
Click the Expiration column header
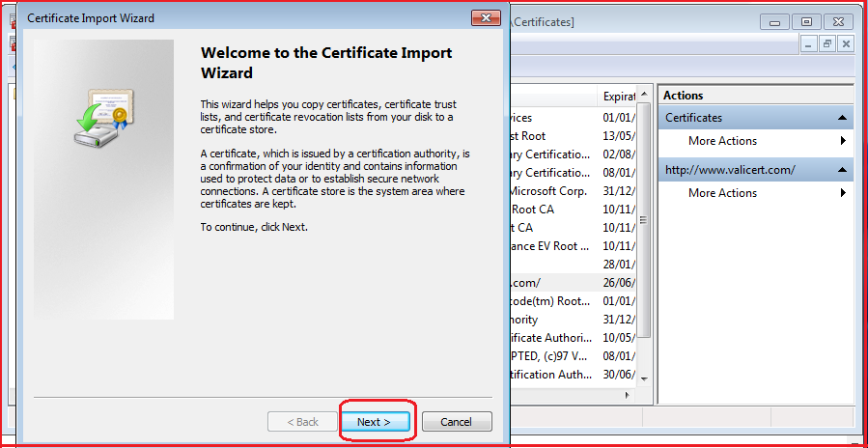tap(618, 96)
